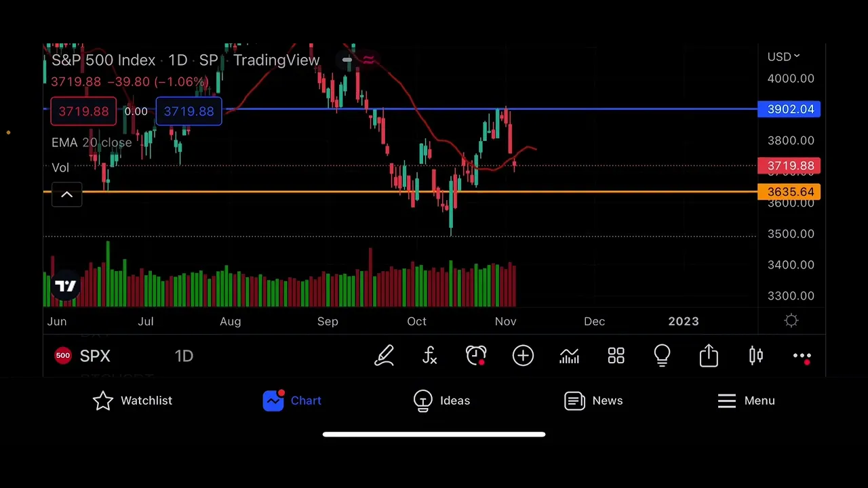Image resolution: width=868 pixels, height=488 pixels.
Task: Tap the S&P 500 Index title
Action: coord(104,60)
